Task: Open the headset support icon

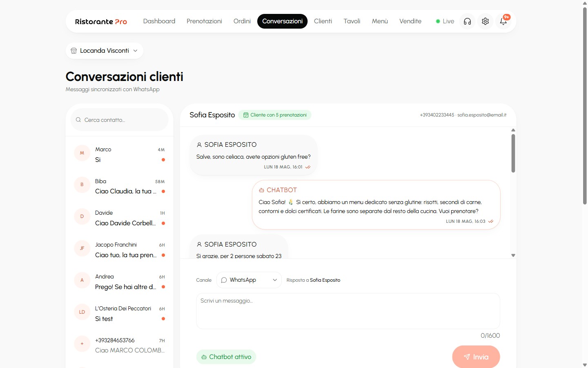Action: point(468,21)
